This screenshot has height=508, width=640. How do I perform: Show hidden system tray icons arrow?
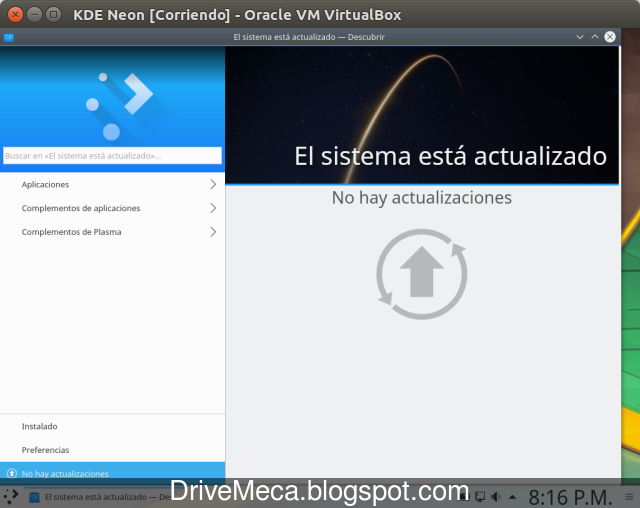point(513,497)
